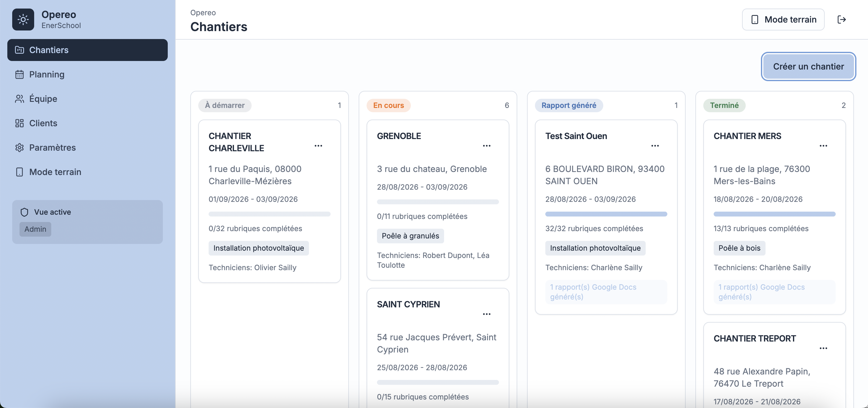
Task: Click the Opereo breadcrumb above Chantiers
Action: point(203,13)
